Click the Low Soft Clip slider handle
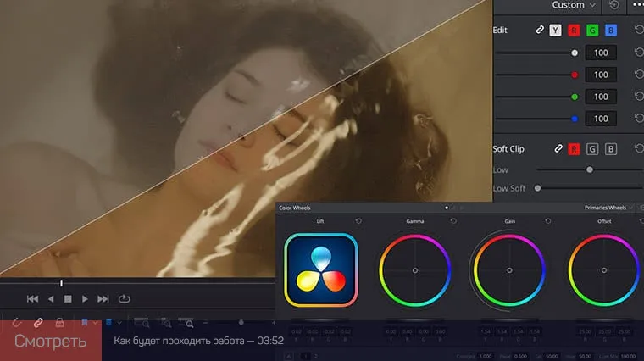 point(590,169)
